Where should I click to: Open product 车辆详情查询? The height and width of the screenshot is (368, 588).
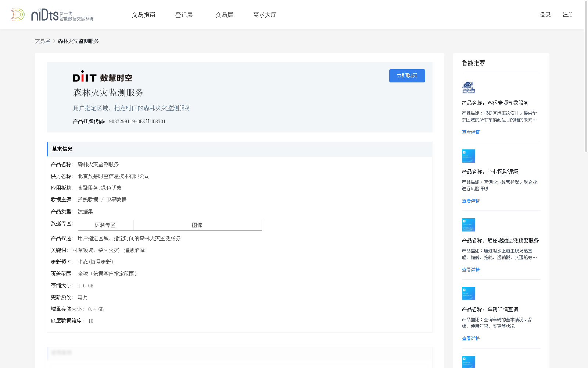[x=490, y=309]
